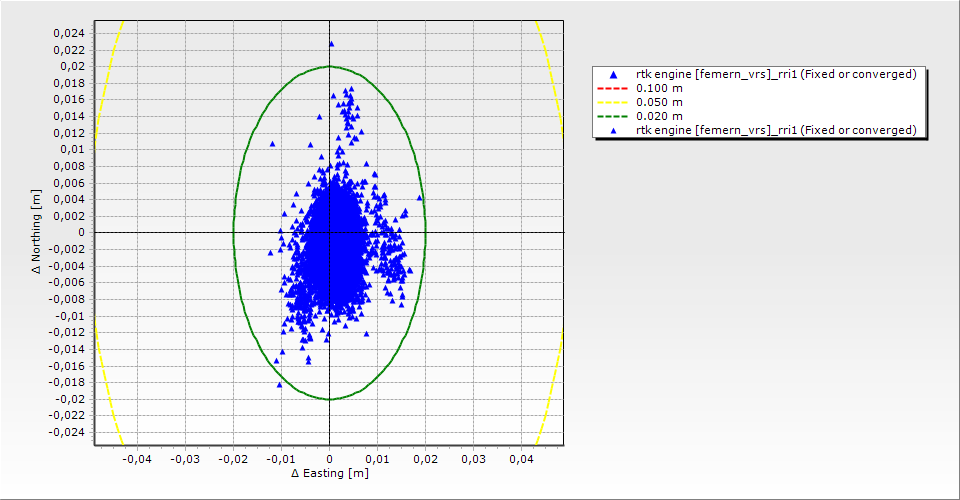Click the 0,024 tick label on Northing axis

click(x=70, y=33)
